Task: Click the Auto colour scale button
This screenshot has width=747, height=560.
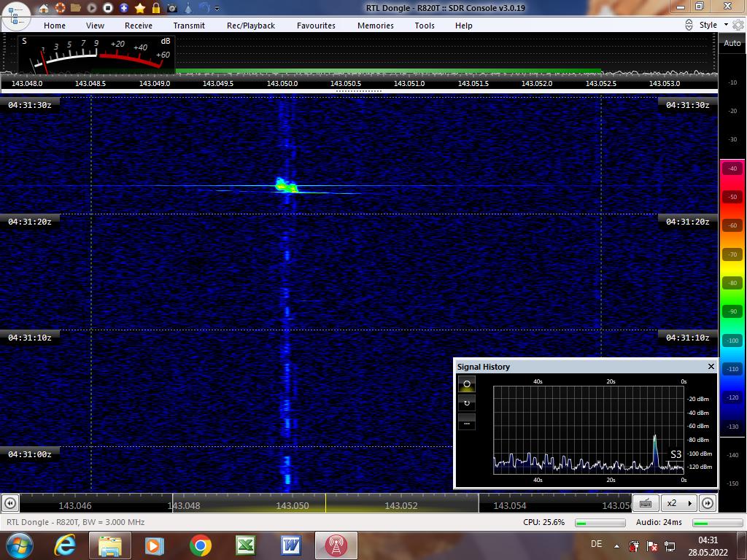Action: pos(732,43)
